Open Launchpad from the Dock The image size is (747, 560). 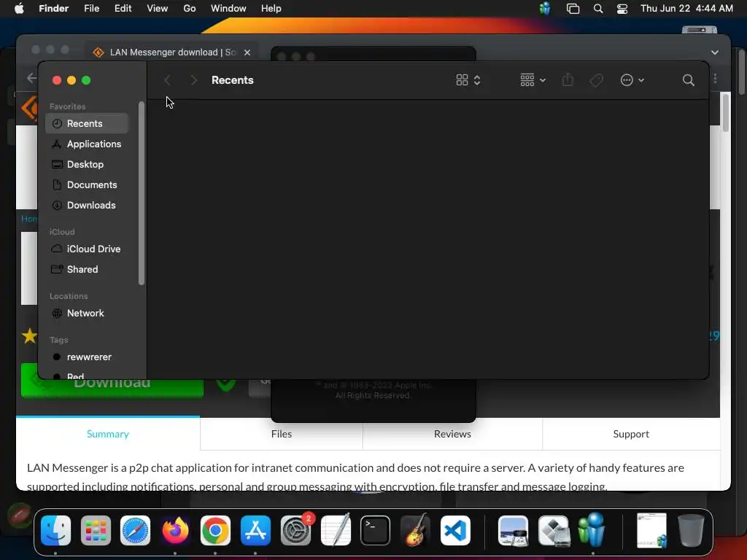pyautogui.click(x=96, y=531)
